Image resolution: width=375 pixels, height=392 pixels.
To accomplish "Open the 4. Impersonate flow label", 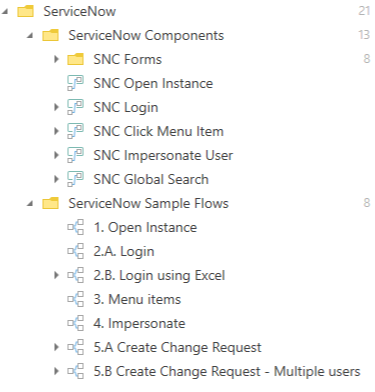I will [x=139, y=324].
